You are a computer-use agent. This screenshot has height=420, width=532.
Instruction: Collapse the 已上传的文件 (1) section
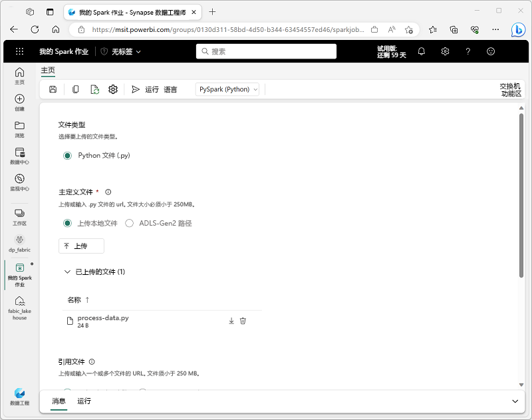click(x=67, y=272)
